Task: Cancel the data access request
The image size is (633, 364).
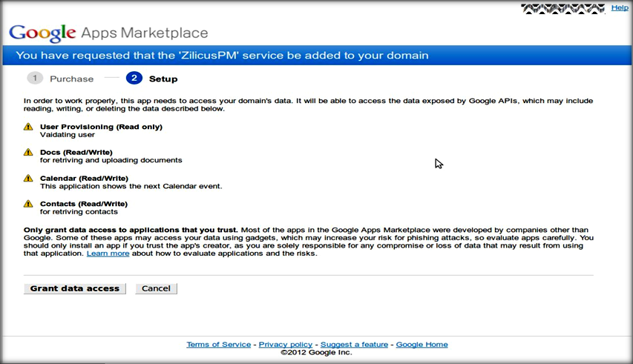Action: [156, 288]
